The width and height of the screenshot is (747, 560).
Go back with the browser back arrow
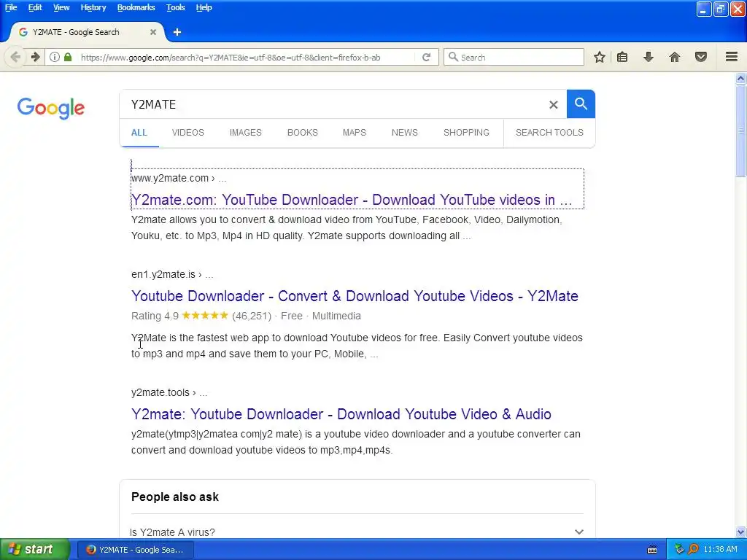point(15,57)
